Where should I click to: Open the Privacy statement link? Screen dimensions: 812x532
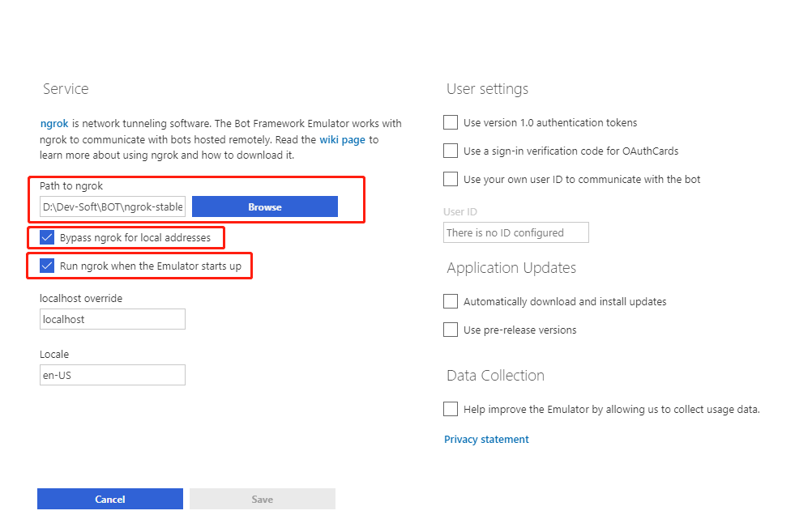(486, 439)
